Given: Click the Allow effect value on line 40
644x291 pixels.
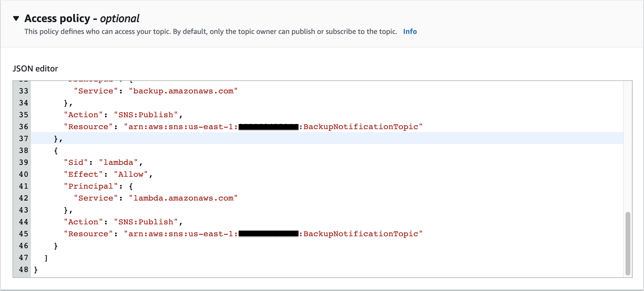Looking at the screenshot, I should tap(130, 174).
